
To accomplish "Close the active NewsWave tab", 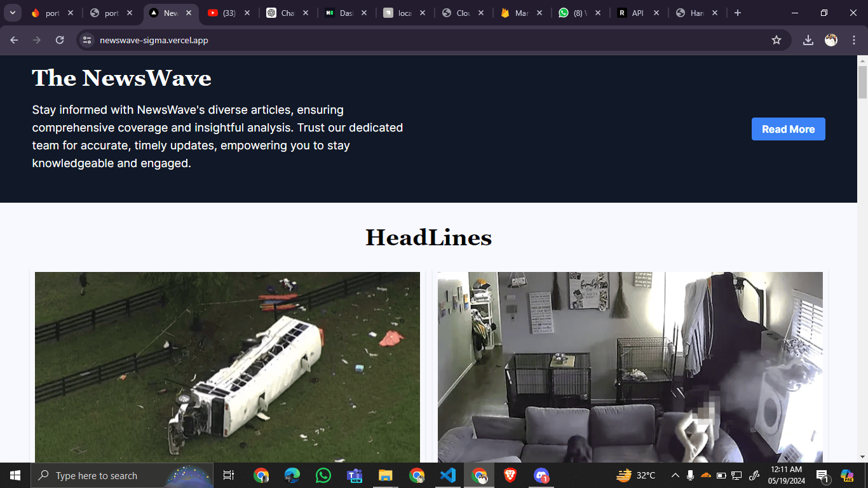I will [189, 13].
